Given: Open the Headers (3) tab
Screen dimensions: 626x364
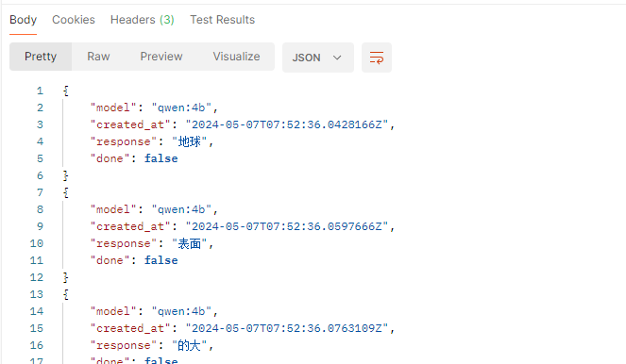Looking at the screenshot, I should tap(143, 20).
